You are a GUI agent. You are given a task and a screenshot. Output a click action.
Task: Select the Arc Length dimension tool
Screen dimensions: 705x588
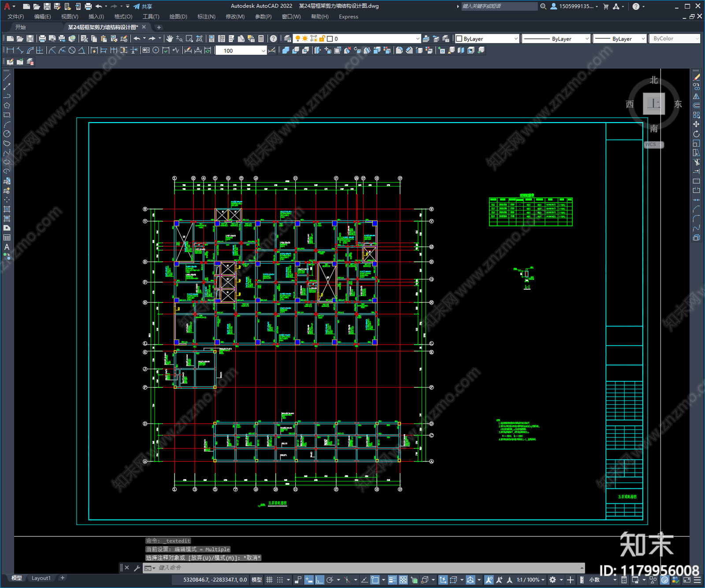[30, 50]
